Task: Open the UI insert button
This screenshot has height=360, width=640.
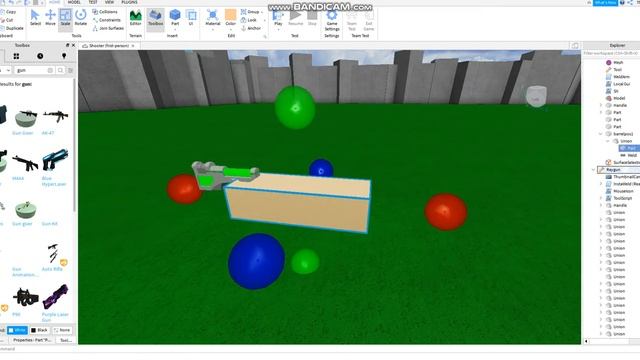Action: 191,18
